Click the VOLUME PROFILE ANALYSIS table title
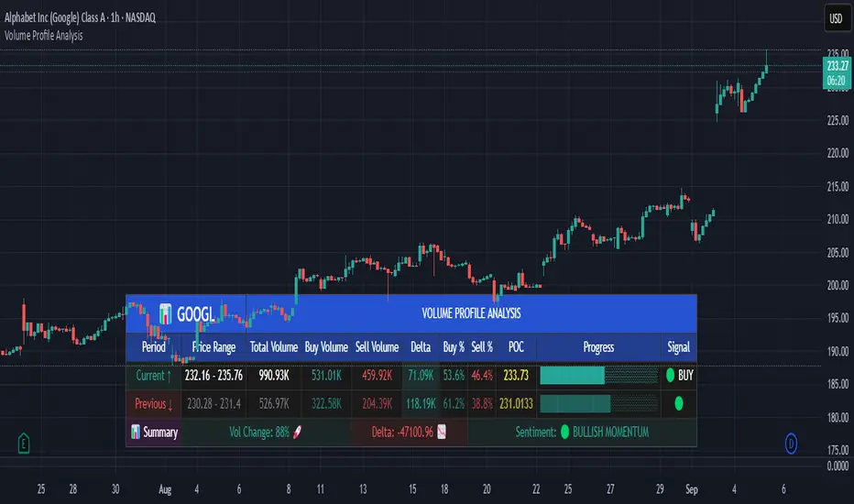 471,313
